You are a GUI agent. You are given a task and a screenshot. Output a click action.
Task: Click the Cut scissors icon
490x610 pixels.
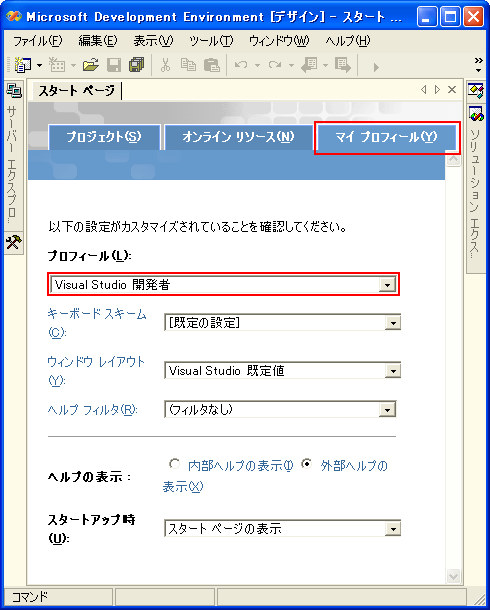click(x=166, y=65)
